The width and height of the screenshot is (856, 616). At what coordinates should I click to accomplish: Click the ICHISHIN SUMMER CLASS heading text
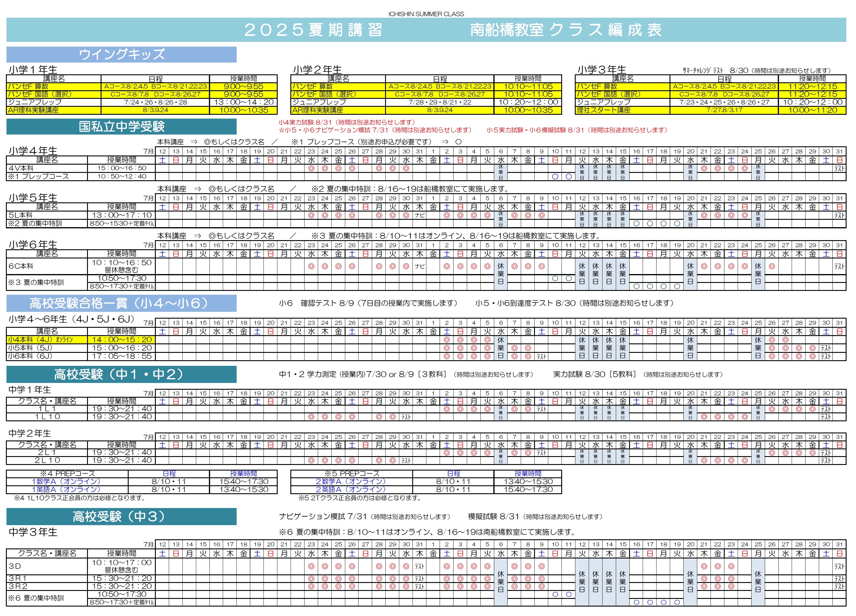426,14
